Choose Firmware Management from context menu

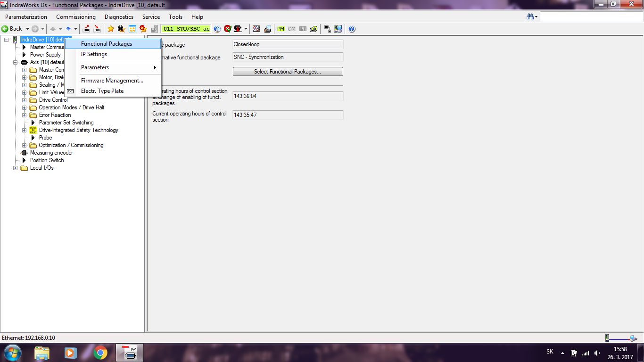[x=112, y=81]
